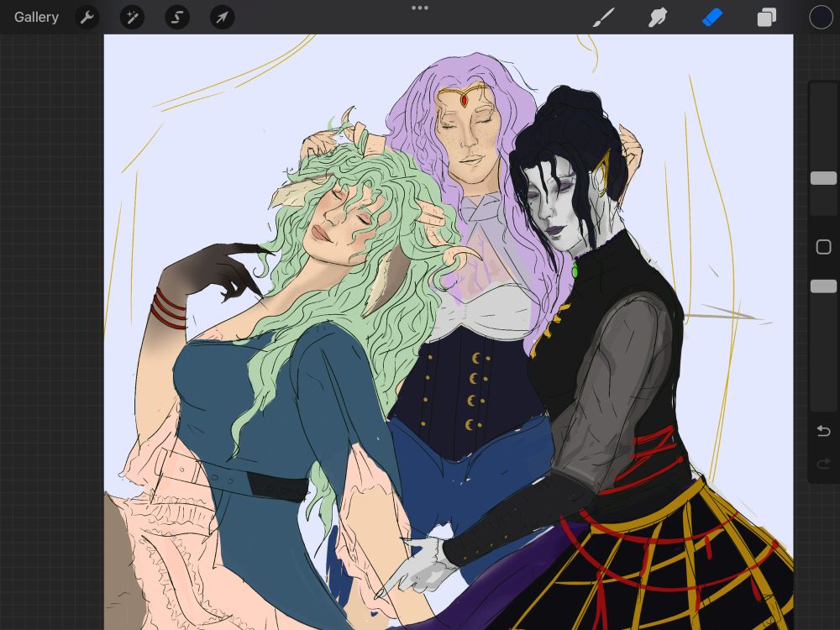
Task: Select the Brush tool
Action: tap(604, 18)
